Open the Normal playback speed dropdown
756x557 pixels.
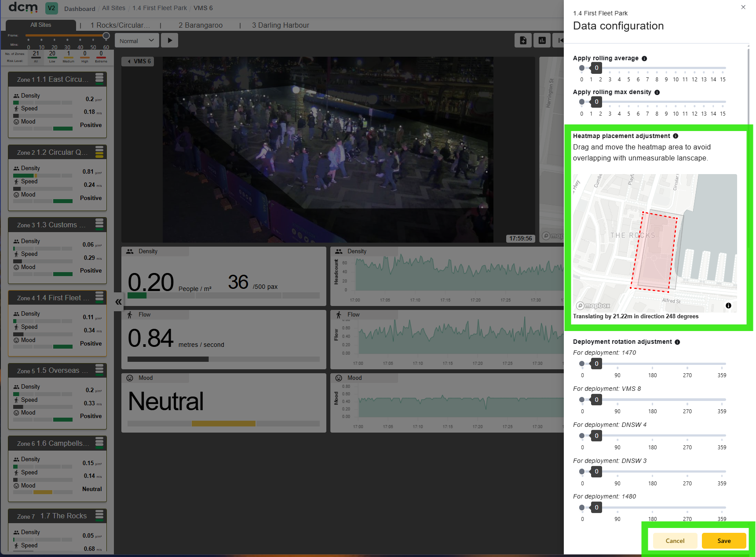point(137,40)
